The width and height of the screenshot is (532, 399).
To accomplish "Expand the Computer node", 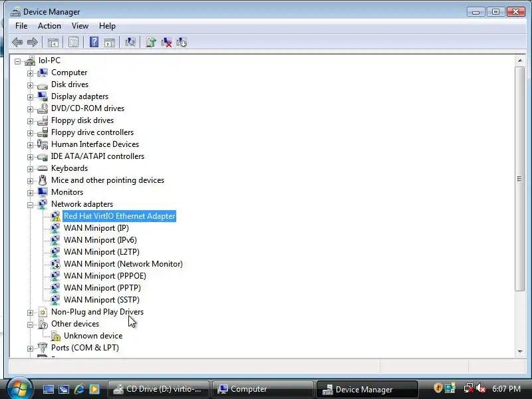I will [30, 73].
